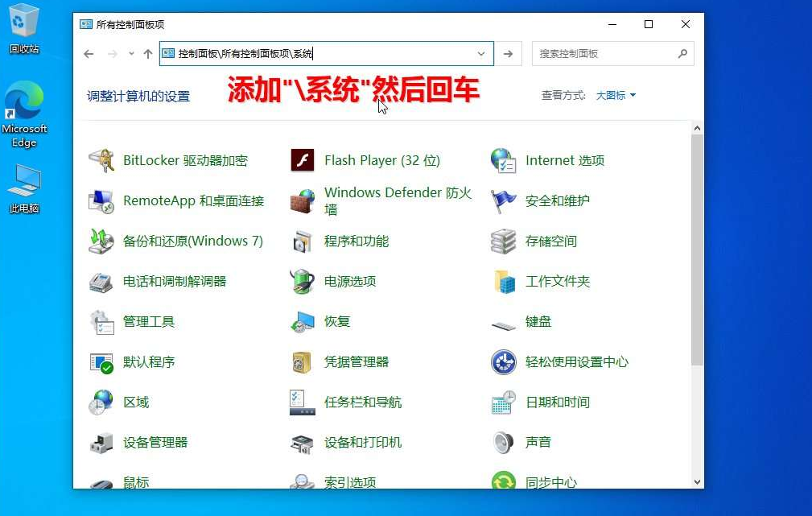Image resolution: width=812 pixels, height=516 pixels.
Task: Open 存储空间 drives icon
Action: click(503, 241)
